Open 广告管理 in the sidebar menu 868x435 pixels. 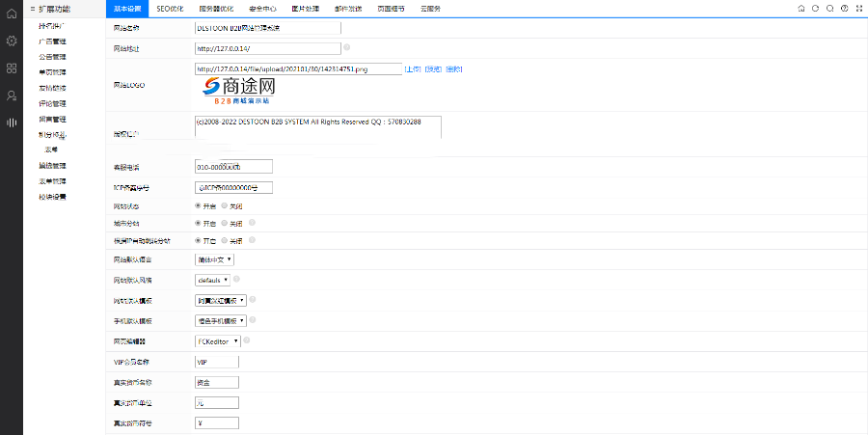coord(53,41)
